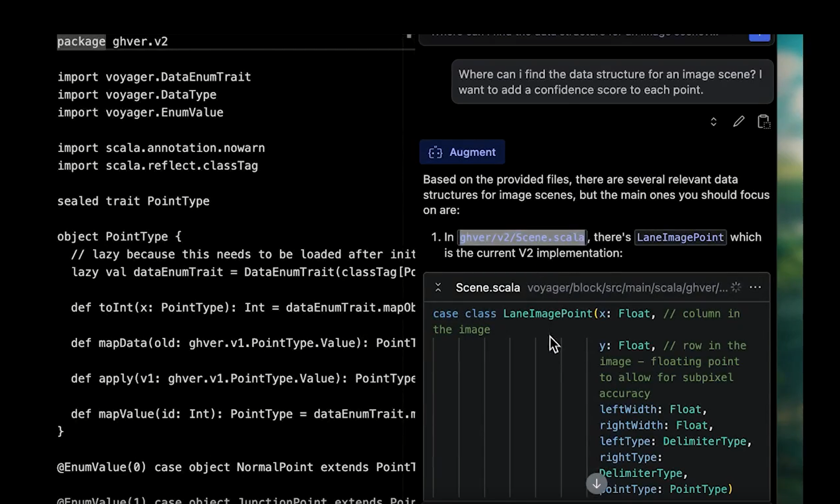This screenshot has height=504, width=840.
Task: Click the blue send button at top
Action: tap(759, 37)
